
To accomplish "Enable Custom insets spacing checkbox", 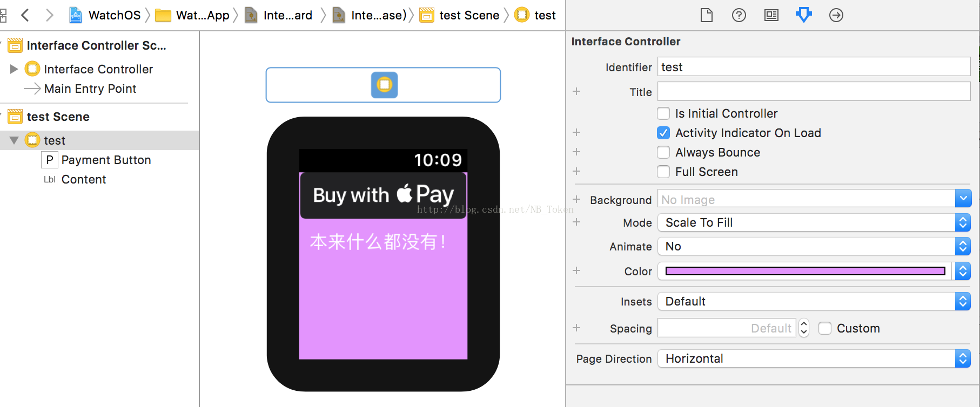I will 825,328.
